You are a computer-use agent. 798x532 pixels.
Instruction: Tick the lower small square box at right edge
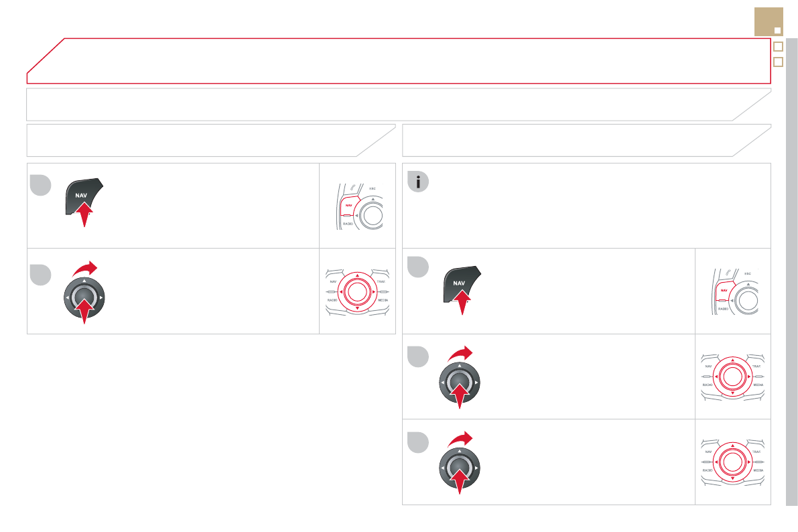778,62
